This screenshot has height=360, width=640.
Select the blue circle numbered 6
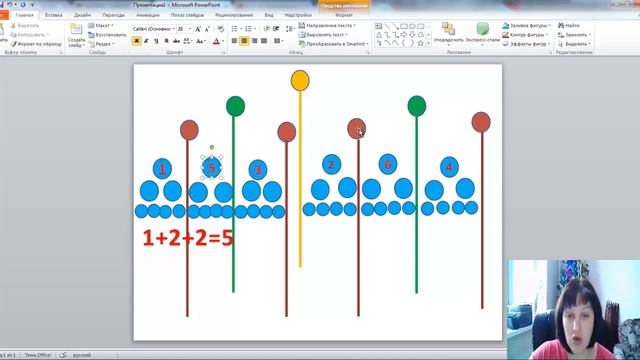coord(388,164)
